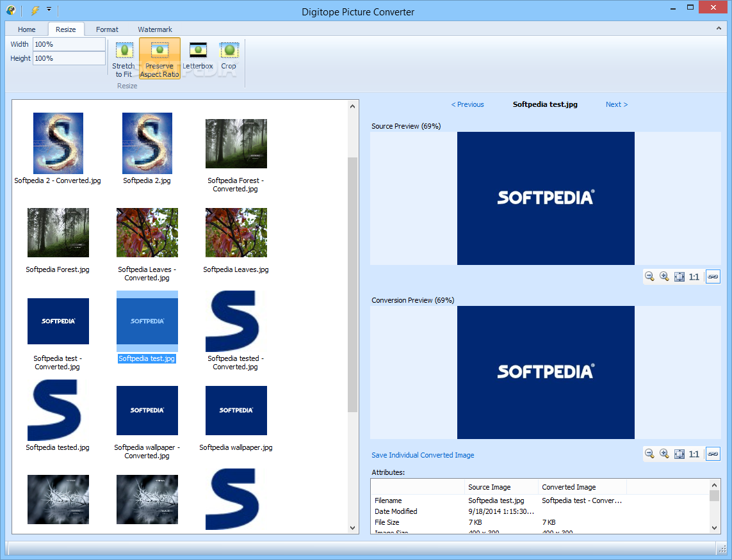
Task: Set conversion preview to 1:1 size
Action: [694, 454]
